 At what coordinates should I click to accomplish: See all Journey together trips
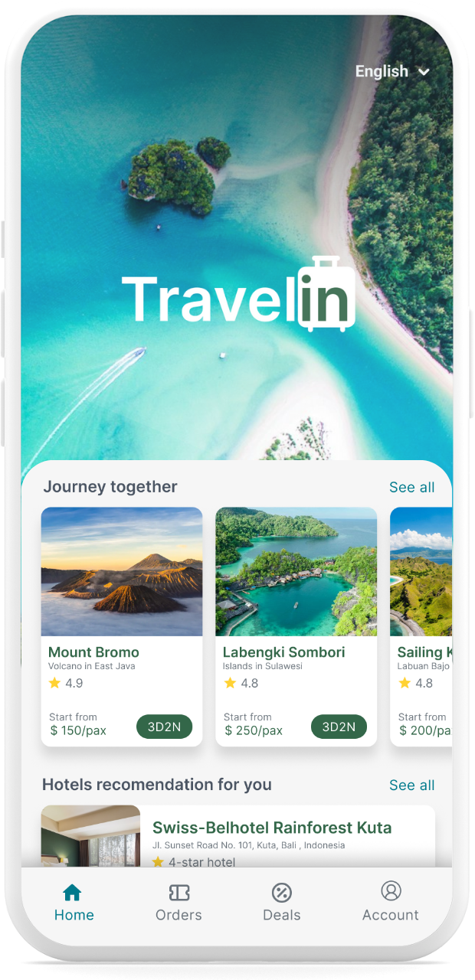tap(411, 488)
